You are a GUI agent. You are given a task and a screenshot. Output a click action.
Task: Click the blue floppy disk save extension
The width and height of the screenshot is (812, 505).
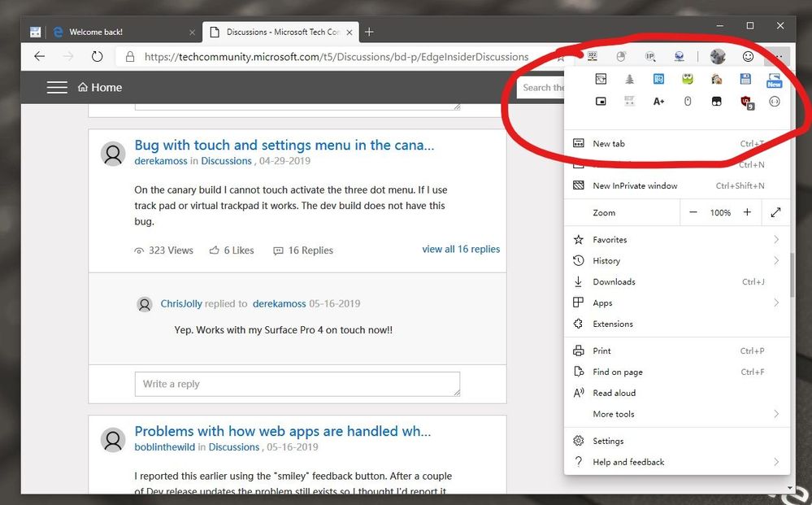click(745, 79)
